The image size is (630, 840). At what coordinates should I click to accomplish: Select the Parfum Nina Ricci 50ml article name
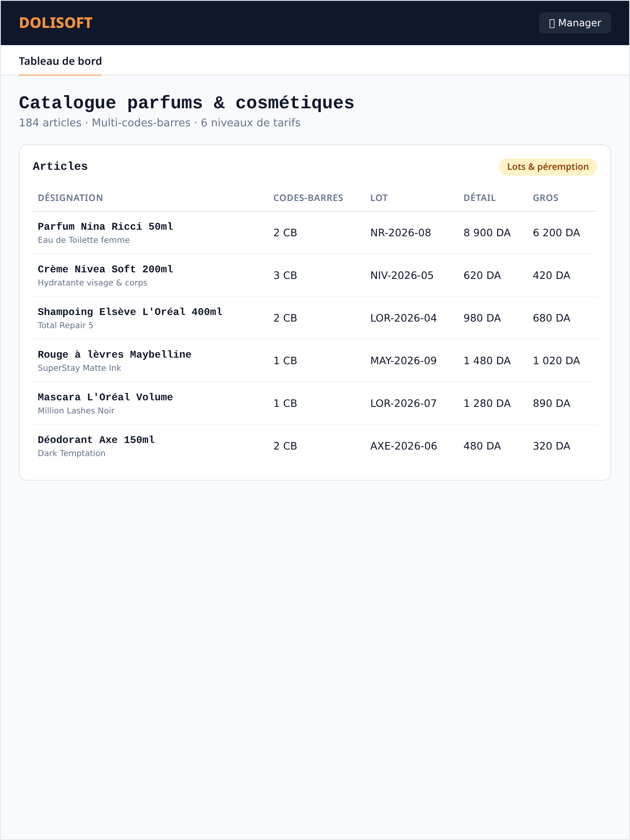pyautogui.click(x=105, y=226)
